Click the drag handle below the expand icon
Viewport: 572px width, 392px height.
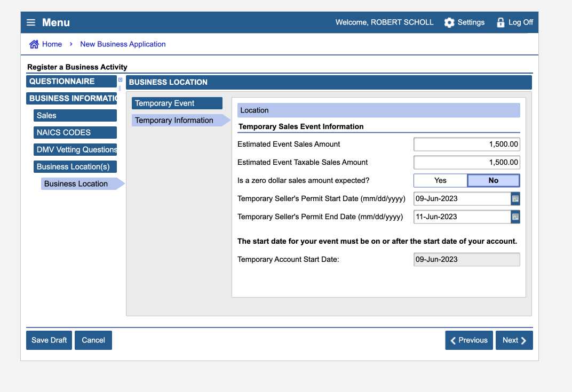pyautogui.click(x=120, y=88)
